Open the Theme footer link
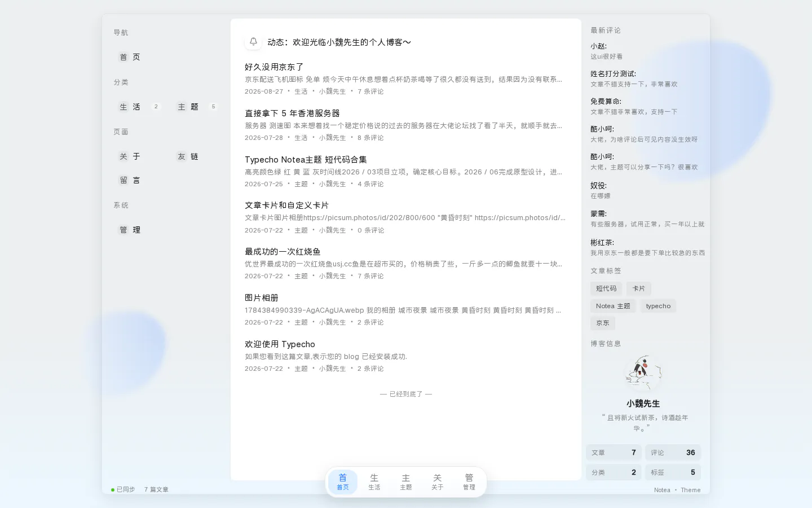Viewport: 812px width, 508px height. click(x=690, y=490)
